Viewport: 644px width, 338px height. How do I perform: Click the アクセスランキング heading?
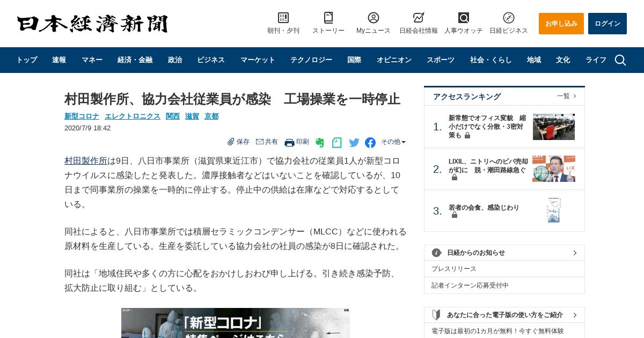click(x=467, y=97)
